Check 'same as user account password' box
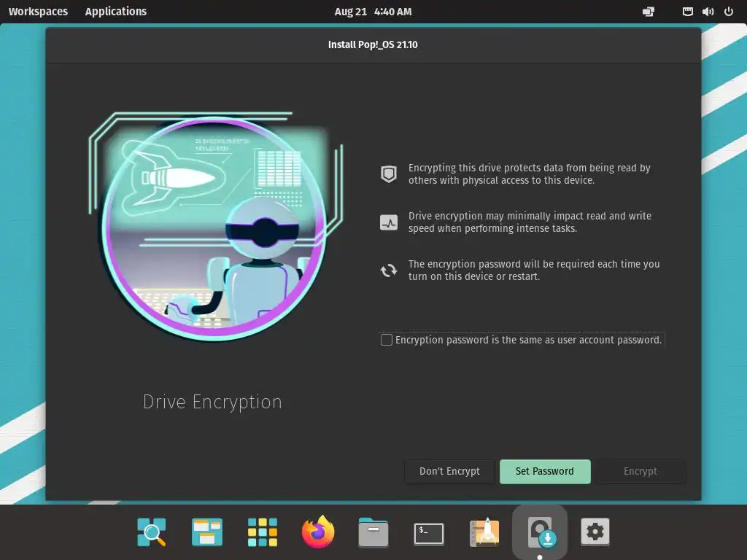This screenshot has height=560, width=747. (x=387, y=340)
